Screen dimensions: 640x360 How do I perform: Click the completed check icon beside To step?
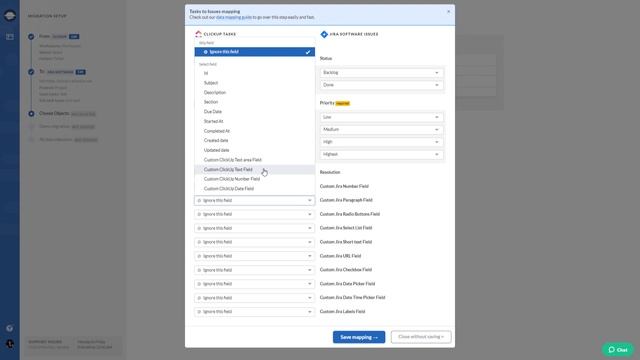[31, 72]
